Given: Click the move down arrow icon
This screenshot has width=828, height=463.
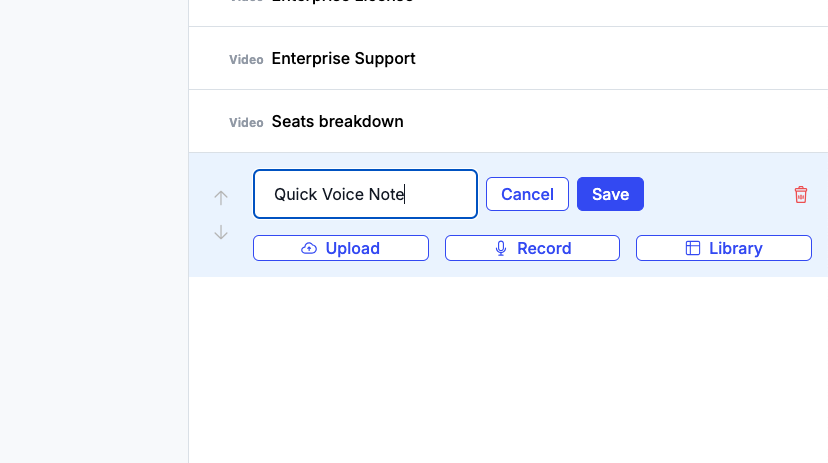Looking at the screenshot, I should (x=221, y=232).
